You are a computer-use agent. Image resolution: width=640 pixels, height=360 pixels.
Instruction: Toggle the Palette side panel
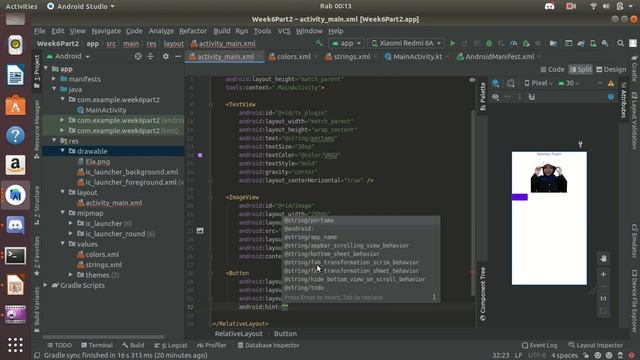[482, 97]
